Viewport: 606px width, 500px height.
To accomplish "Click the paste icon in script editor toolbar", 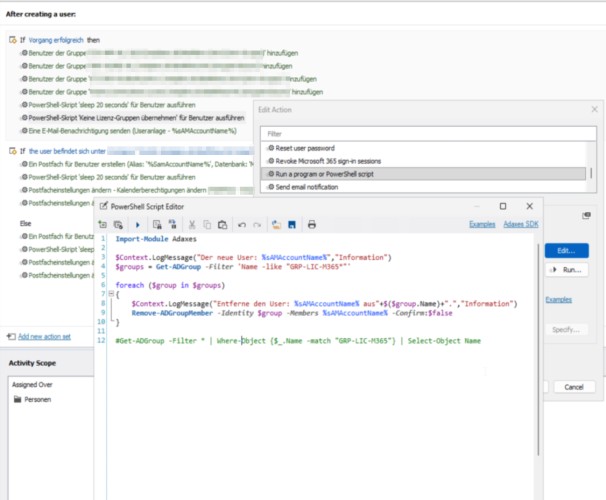I will [x=222, y=224].
